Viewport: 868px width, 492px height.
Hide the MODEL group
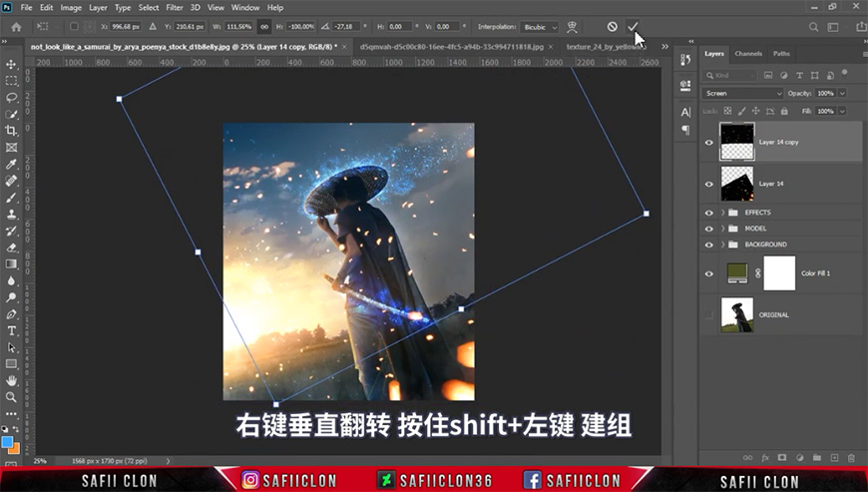pos(708,229)
